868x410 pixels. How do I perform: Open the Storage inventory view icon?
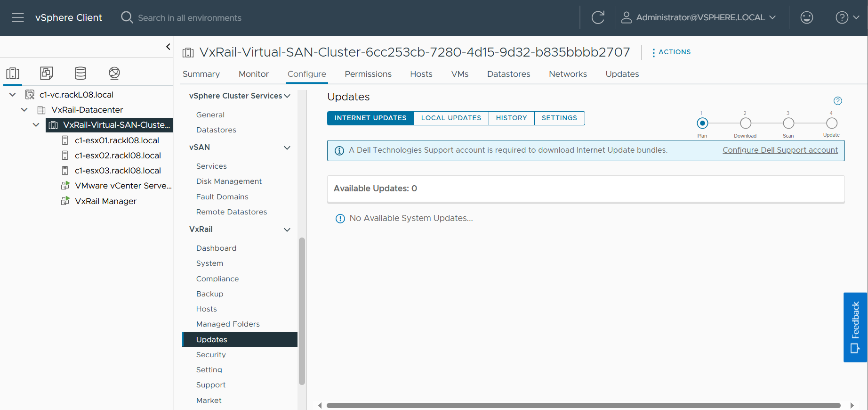[x=80, y=73]
